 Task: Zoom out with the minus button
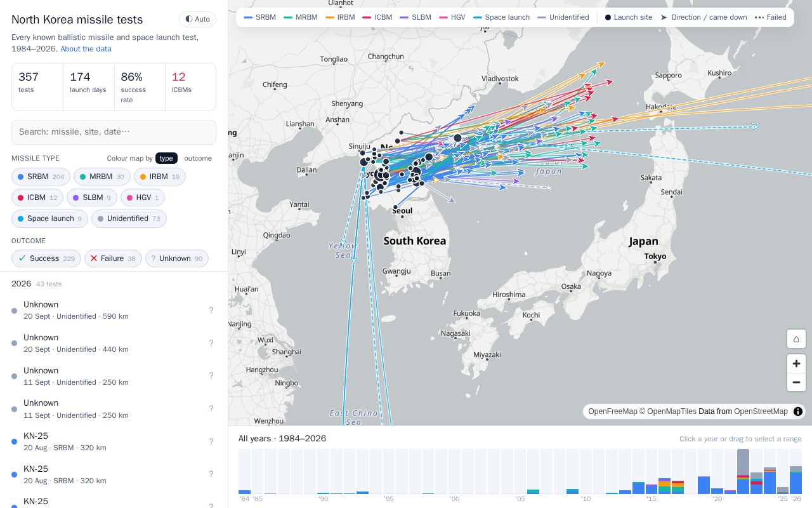tap(796, 382)
